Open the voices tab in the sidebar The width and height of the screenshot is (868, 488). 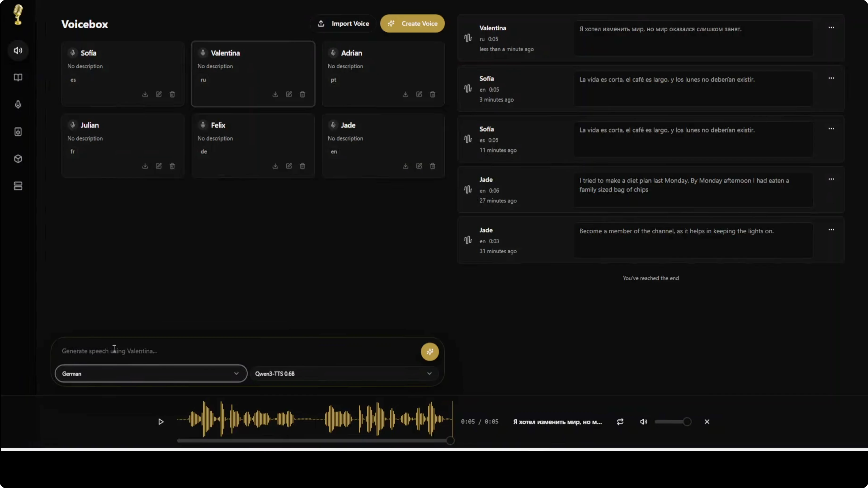[x=18, y=50]
